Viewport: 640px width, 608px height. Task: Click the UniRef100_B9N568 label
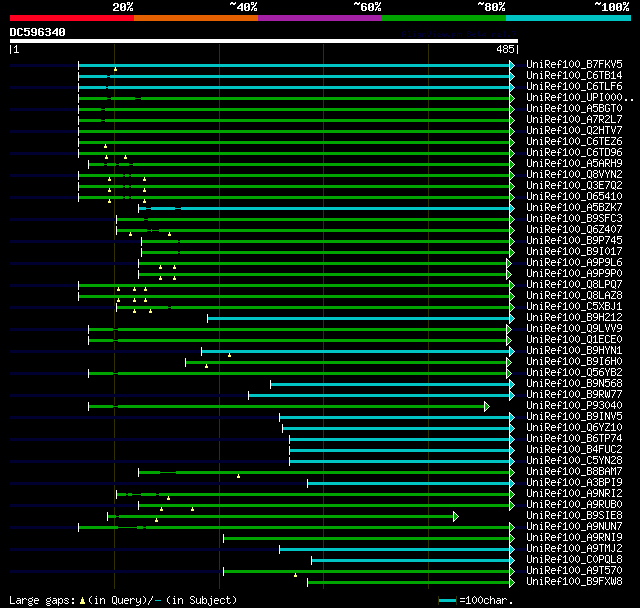(574, 384)
